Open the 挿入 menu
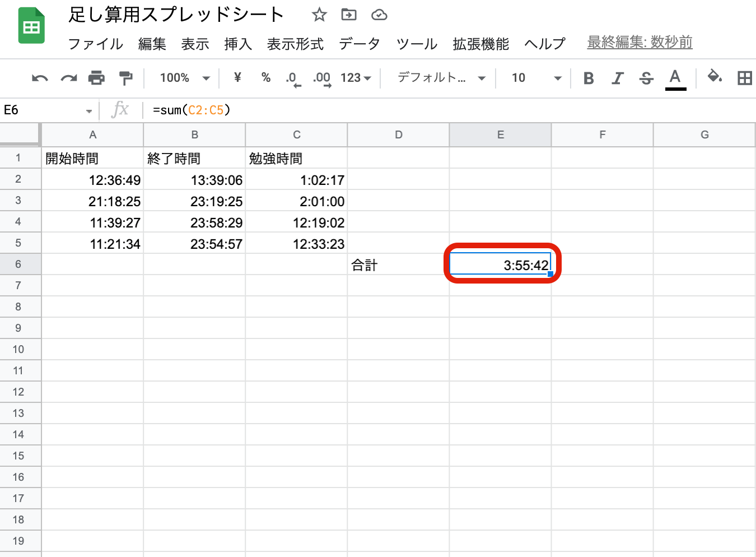756x557 pixels. (x=238, y=44)
